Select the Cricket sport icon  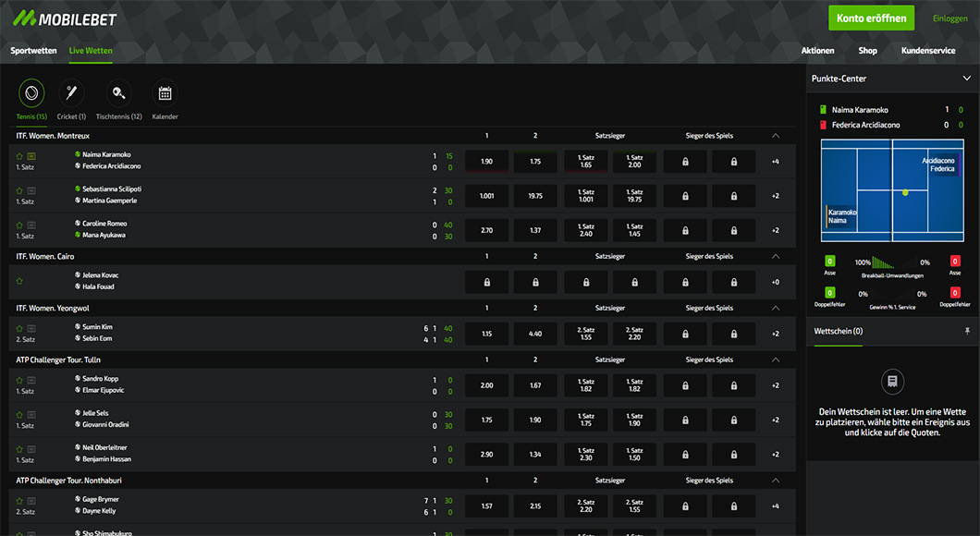click(x=71, y=93)
